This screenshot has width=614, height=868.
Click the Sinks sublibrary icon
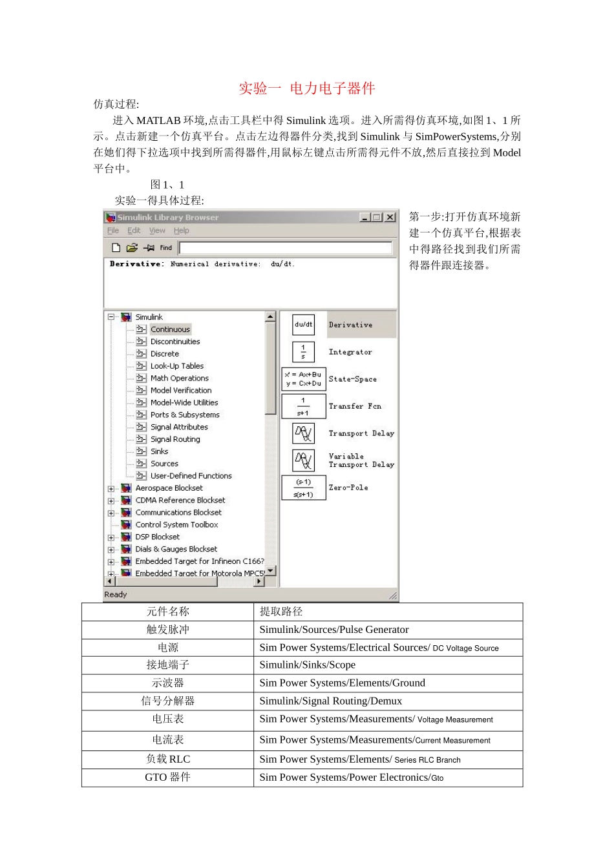pos(141,451)
